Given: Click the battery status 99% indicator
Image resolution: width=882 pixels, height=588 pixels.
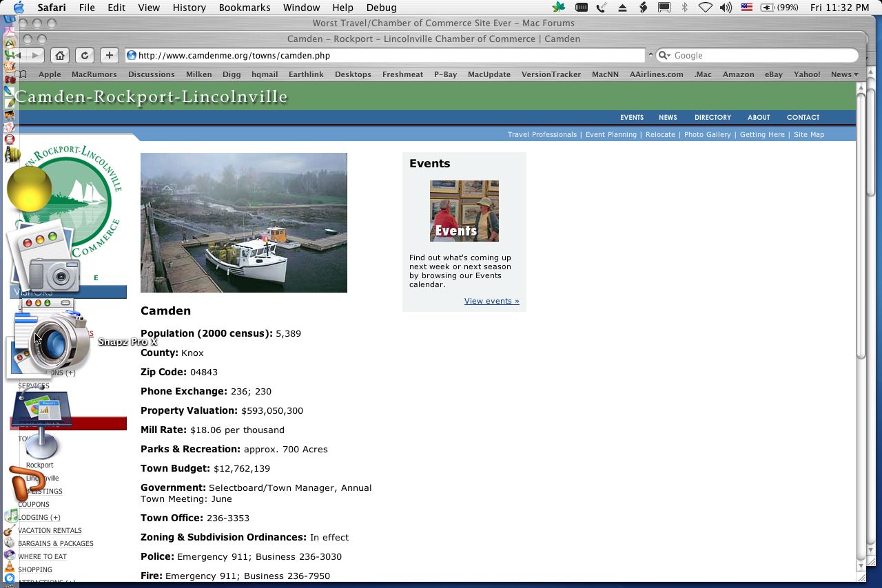Looking at the screenshot, I should pyautogui.click(x=779, y=8).
